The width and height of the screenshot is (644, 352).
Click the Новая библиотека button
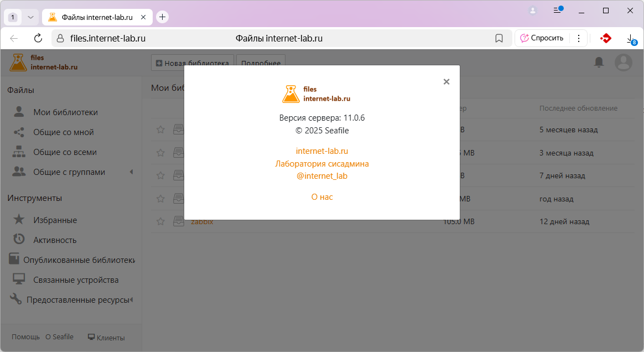point(193,63)
